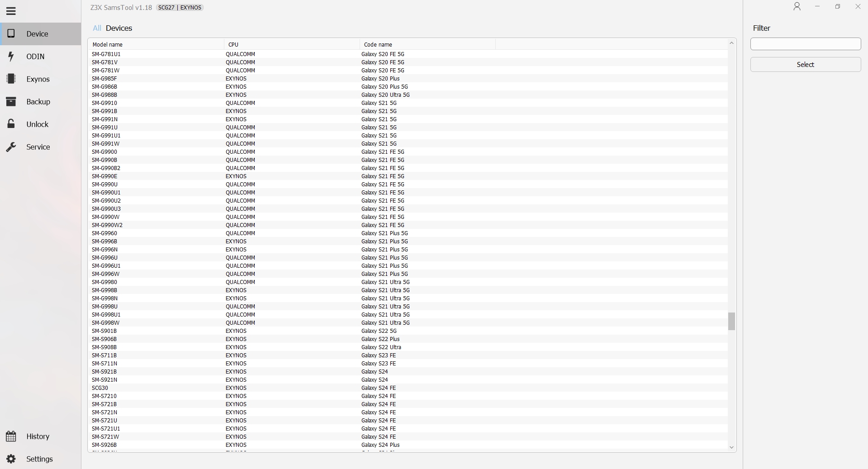Choose SM-S906B Galaxy S22 Plus
Image resolution: width=868 pixels, height=469 pixels.
click(x=408, y=339)
